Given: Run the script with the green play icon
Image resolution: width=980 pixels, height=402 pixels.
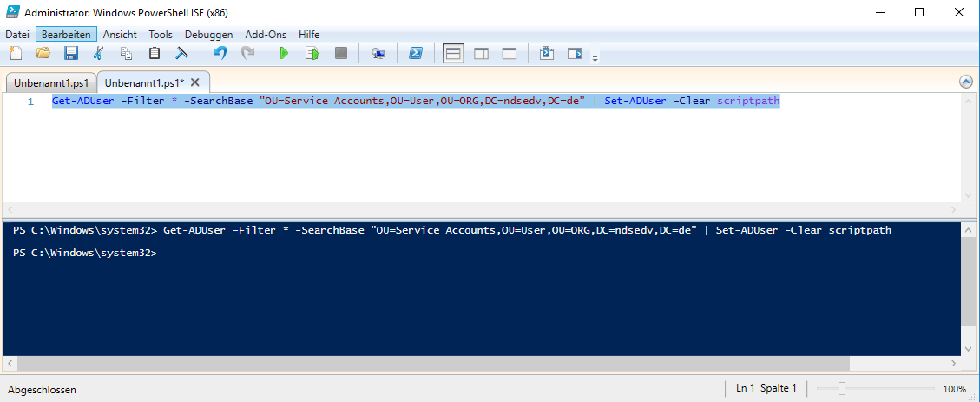Looking at the screenshot, I should click(283, 54).
